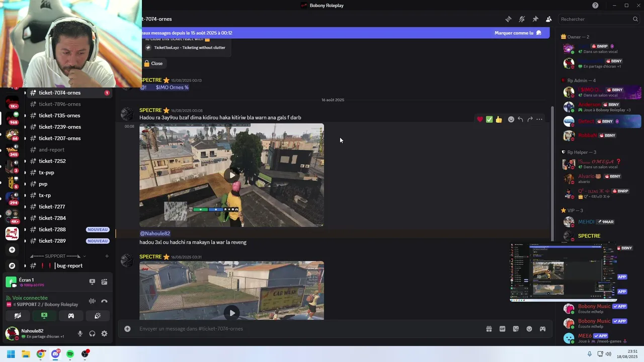Toggle the member list icon
This screenshot has height=362, width=644.
[549, 19]
